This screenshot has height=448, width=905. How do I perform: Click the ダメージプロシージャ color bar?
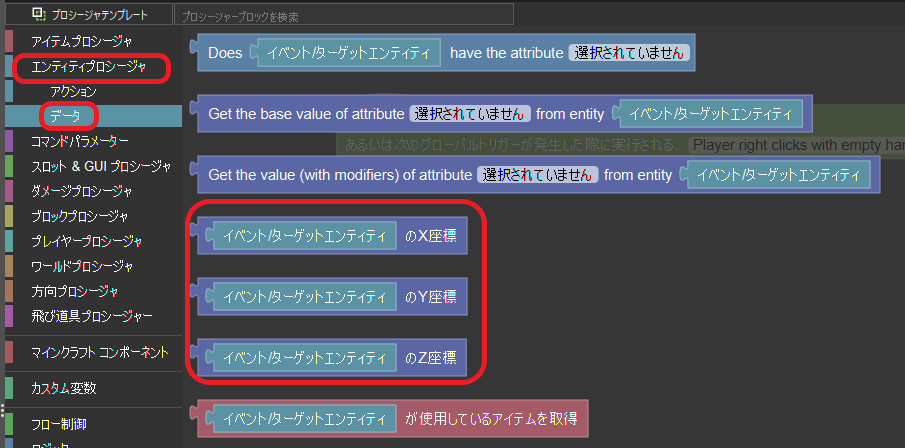click(9, 191)
